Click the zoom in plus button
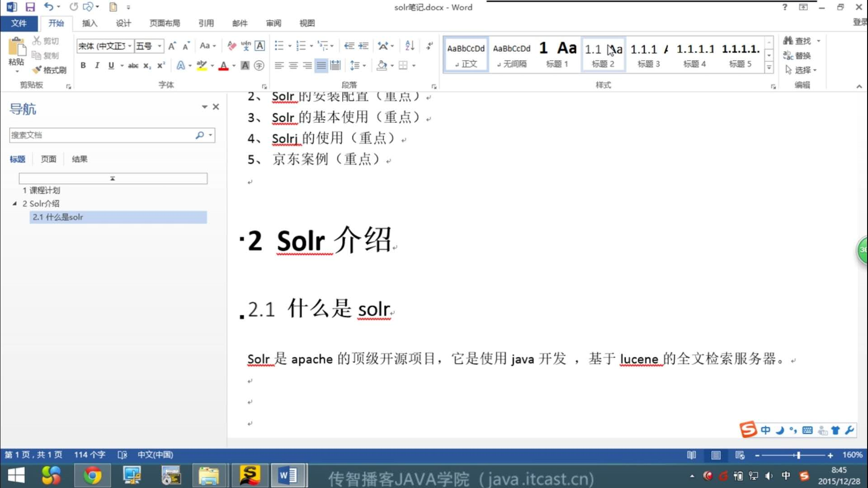868x488 pixels. coord(830,455)
